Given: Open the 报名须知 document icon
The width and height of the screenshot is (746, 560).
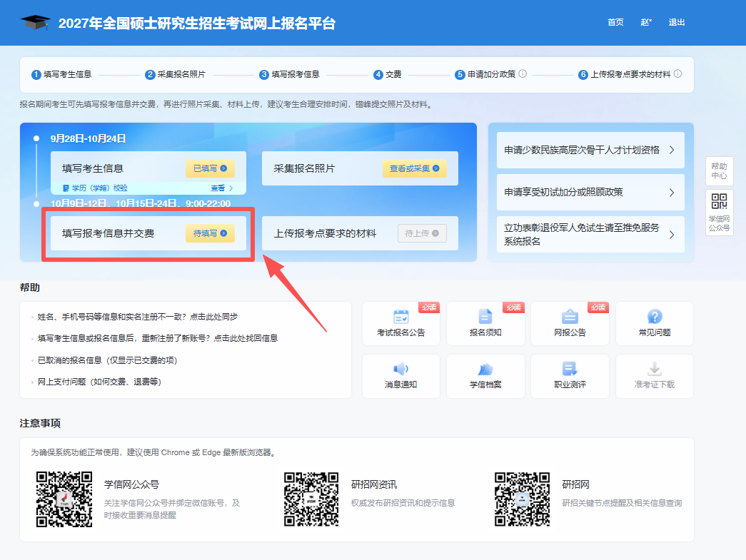Looking at the screenshot, I should [485, 317].
